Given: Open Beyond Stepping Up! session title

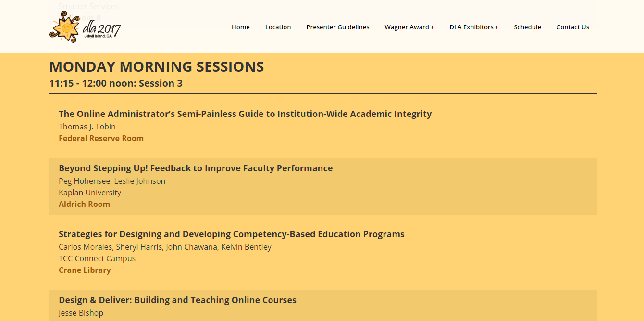Looking at the screenshot, I should pos(195,168).
